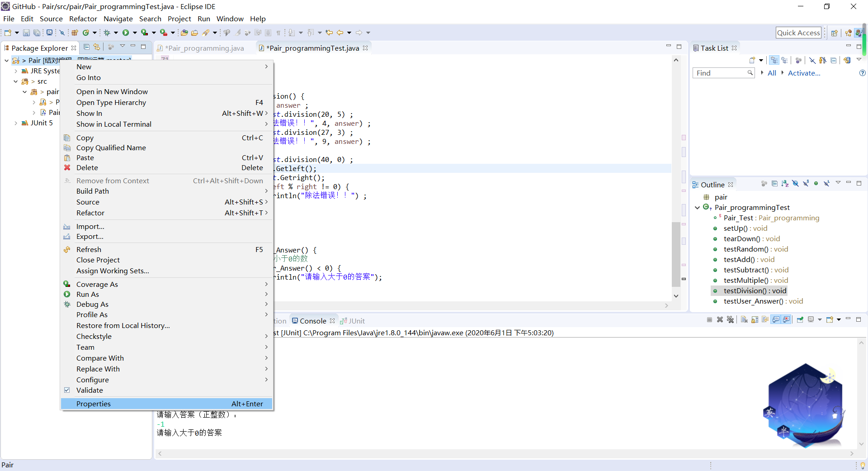
Task: Open the Debug button dropdown arrow
Action: tap(116, 33)
